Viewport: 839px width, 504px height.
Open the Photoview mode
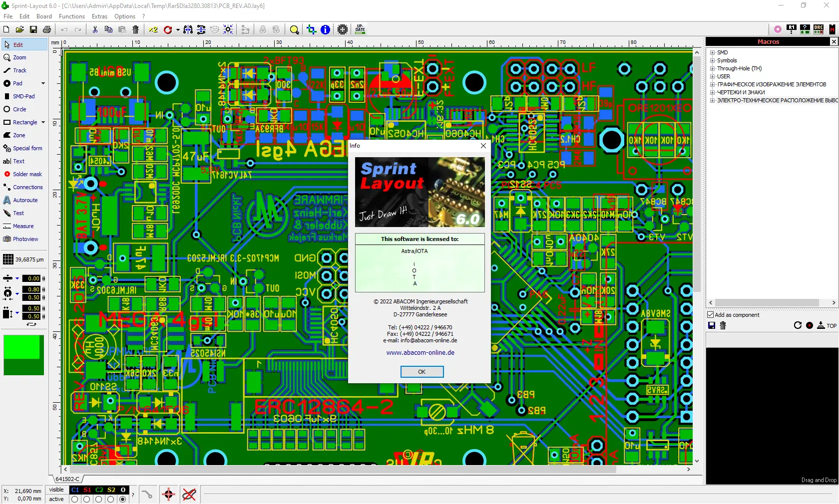(24, 239)
